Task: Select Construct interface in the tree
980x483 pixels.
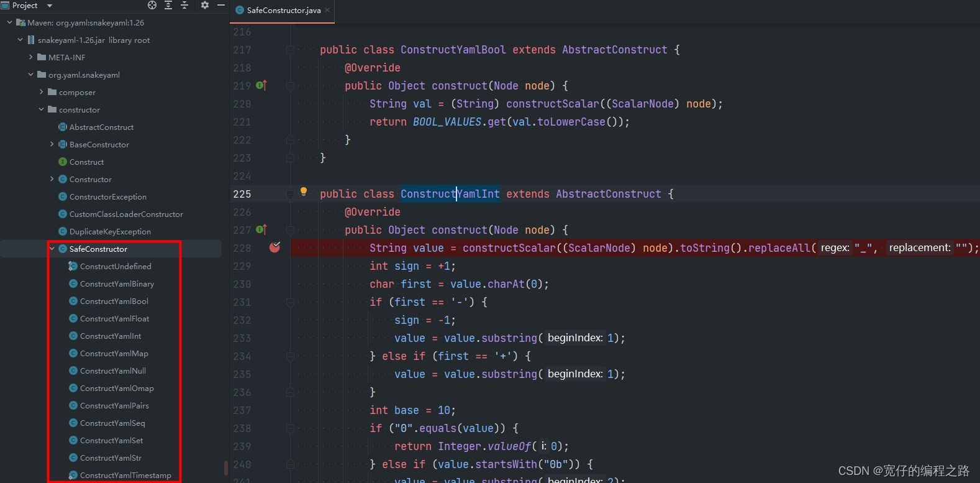Action: coord(86,162)
